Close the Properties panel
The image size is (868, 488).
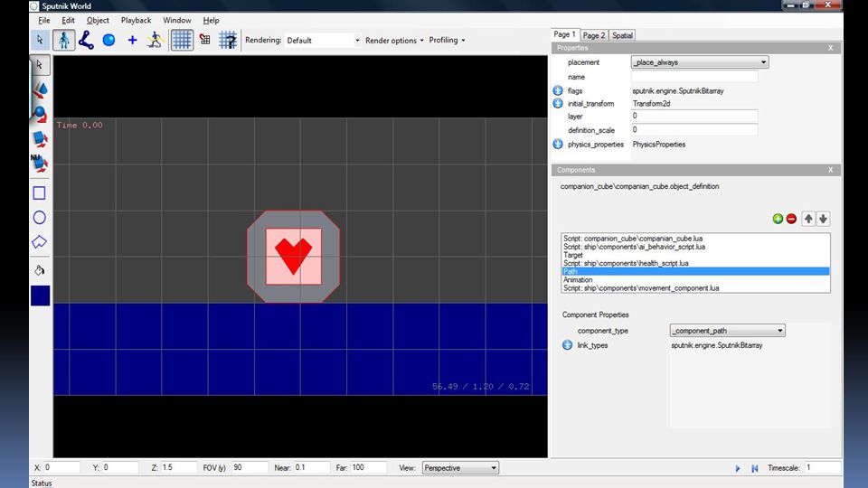coord(830,48)
